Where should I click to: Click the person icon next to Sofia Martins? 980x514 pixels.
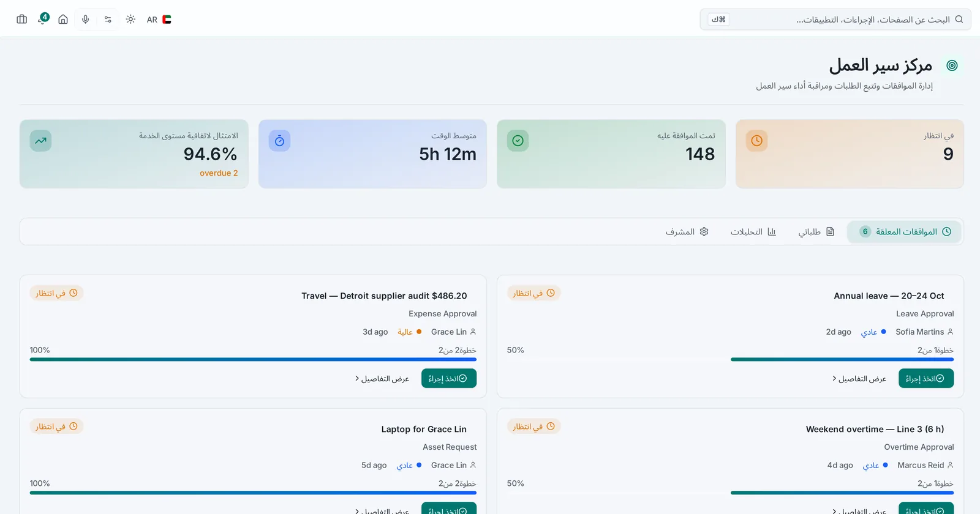coord(951,332)
